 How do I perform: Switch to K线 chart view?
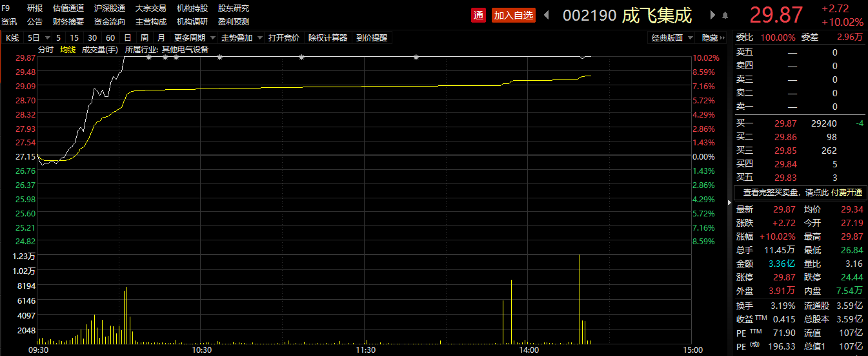pyautogui.click(x=12, y=37)
